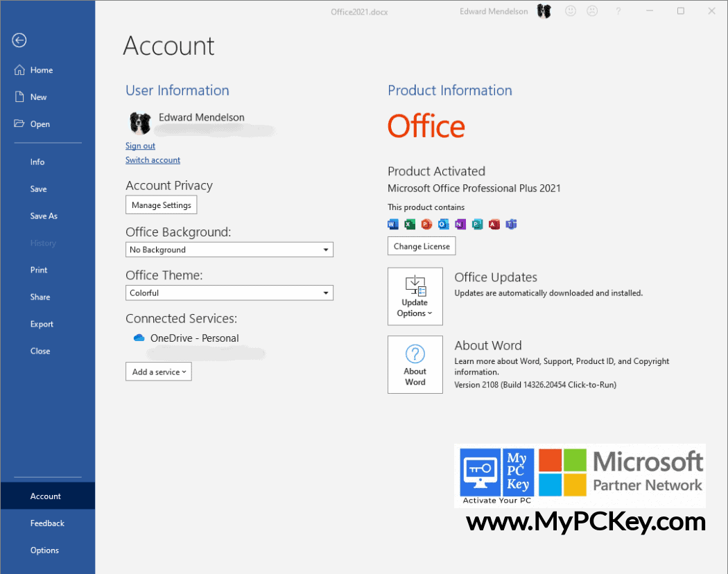Click the Edward Mendelson name in title bar

click(x=494, y=11)
